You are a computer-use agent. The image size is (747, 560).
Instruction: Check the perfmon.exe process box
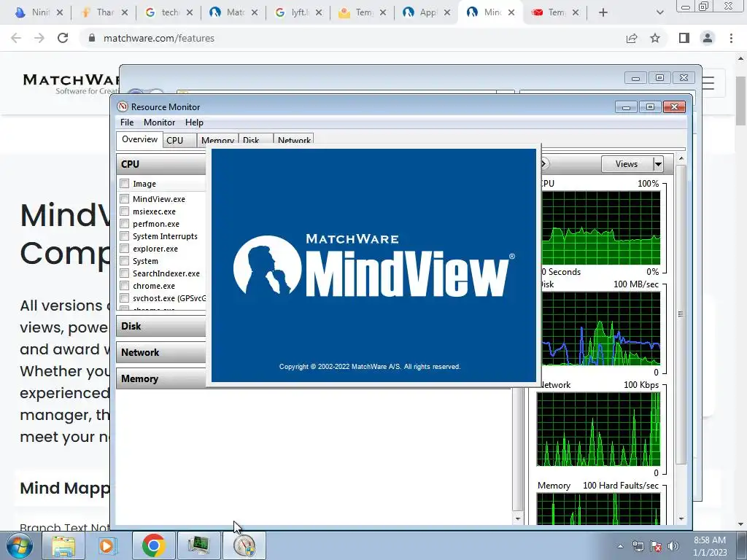[x=124, y=223]
